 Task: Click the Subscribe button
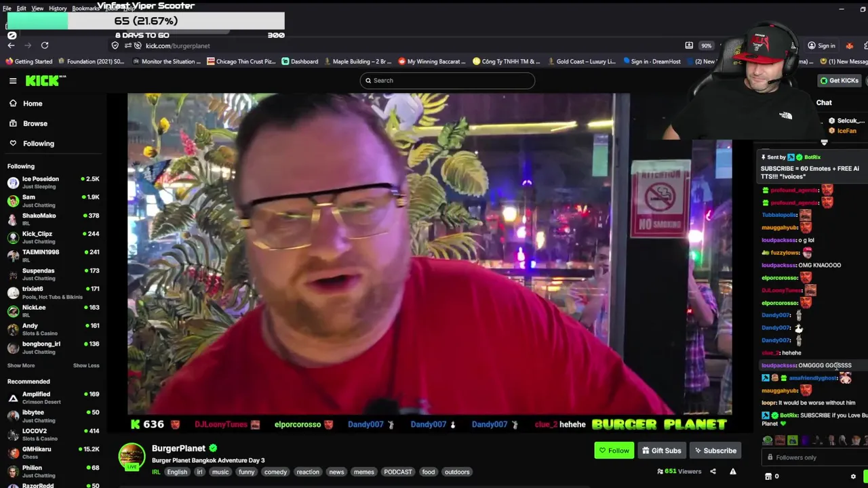click(715, 451)
